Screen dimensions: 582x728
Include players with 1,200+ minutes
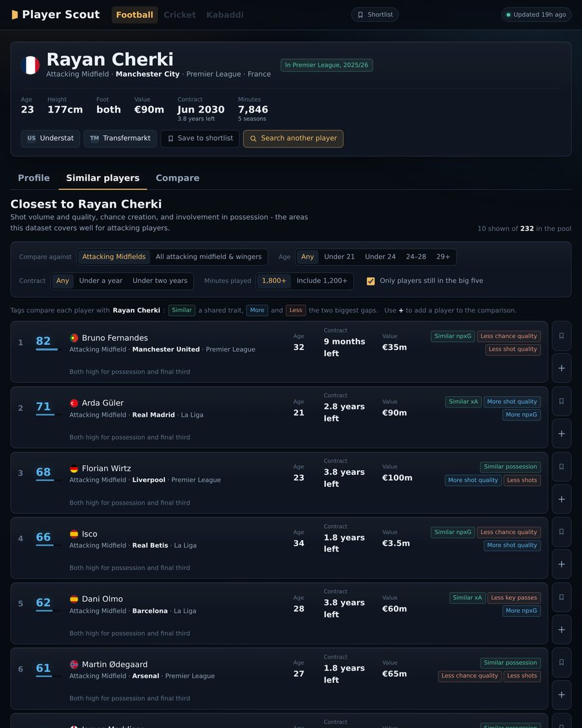click(x=321, y=281)
